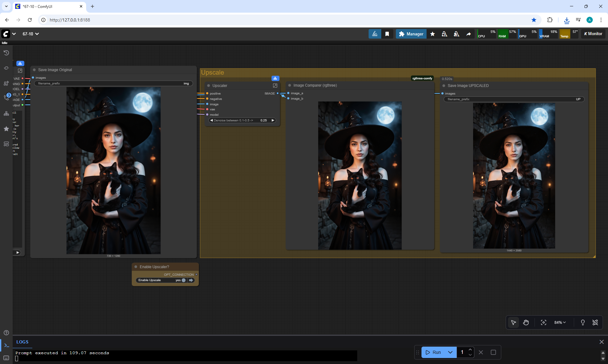Click the fit view icon
The height and width of the screenshot is (364, 608).
pos(543,322)
